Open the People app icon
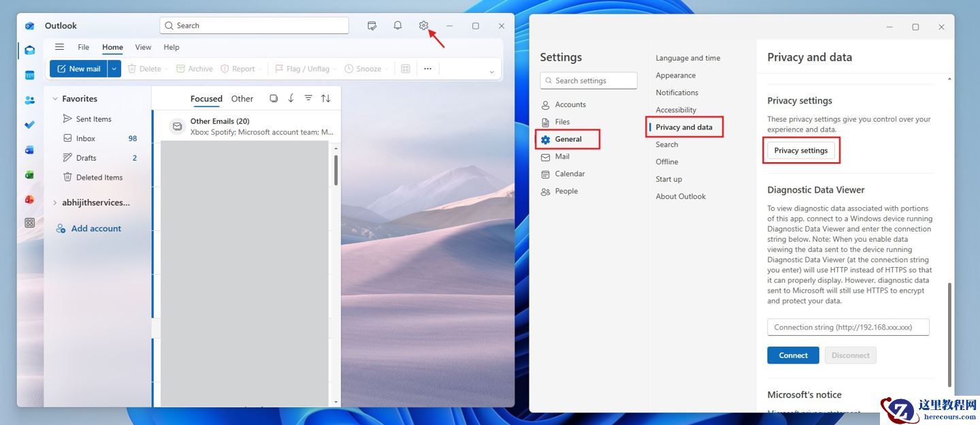The width and height of the screenshot is (980, 425). [29, 99]
